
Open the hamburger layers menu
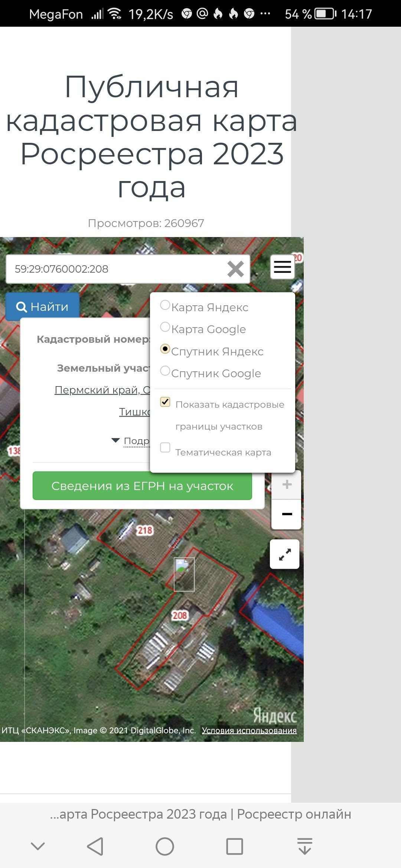pos(283,267)
